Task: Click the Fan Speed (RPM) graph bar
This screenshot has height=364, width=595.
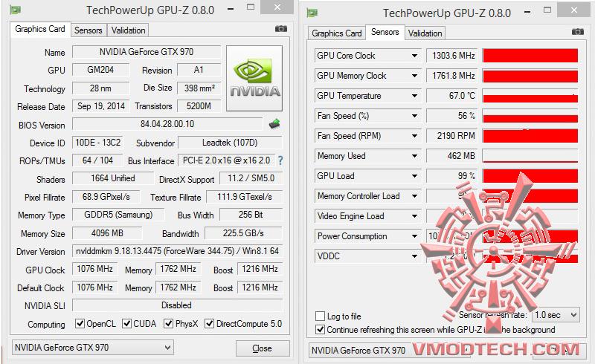Action: tap(530, 136)
